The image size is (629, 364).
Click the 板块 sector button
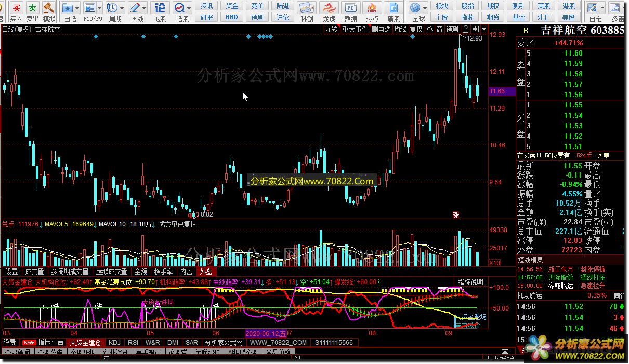coord(442,6)
